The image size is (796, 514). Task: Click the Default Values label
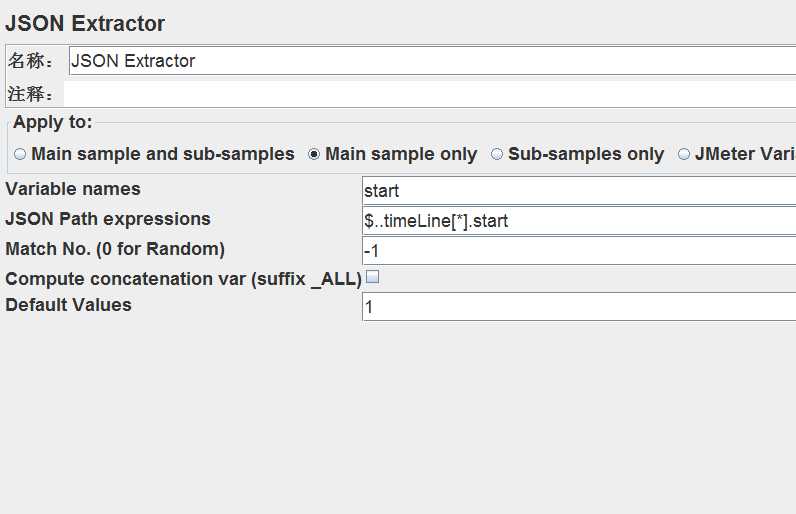pos(69,305)
